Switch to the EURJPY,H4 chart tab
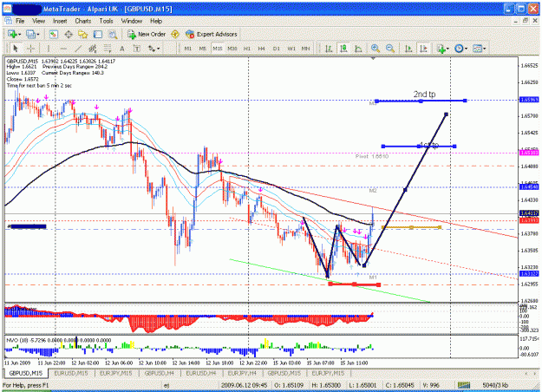This screenshot has height=392, width=542. 242,373
